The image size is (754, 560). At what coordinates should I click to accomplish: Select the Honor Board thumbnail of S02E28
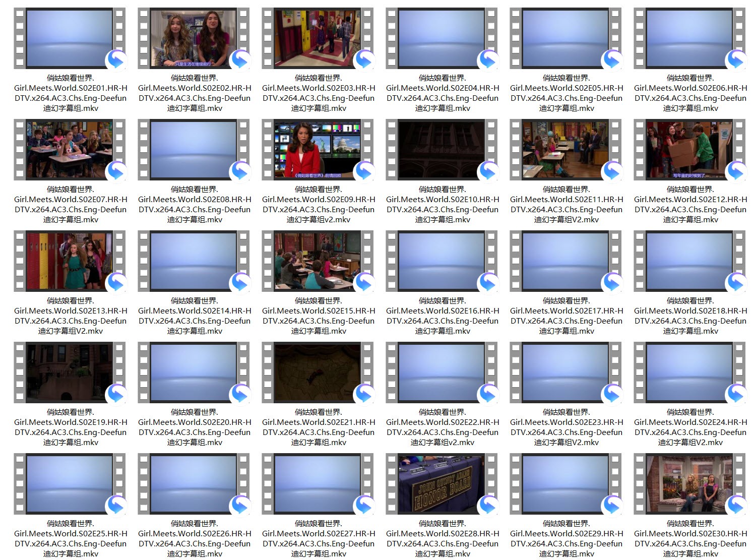tap(442, 484)
